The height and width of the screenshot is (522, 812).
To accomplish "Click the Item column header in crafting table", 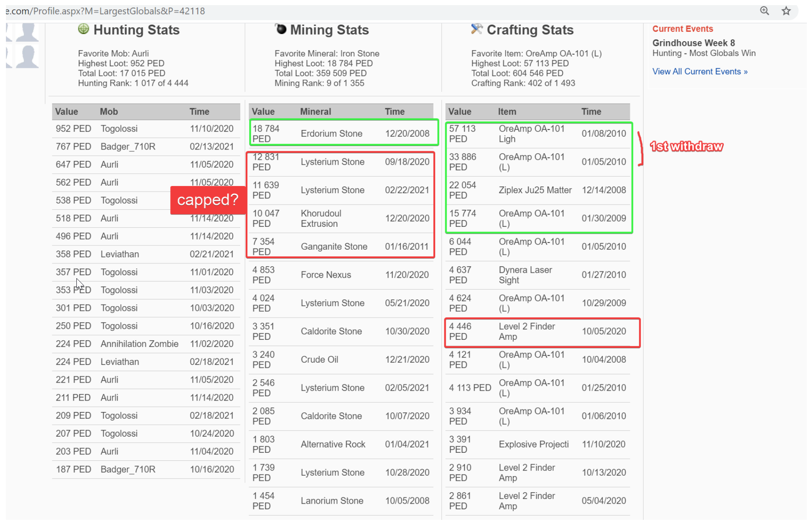I will click(507, 112).
